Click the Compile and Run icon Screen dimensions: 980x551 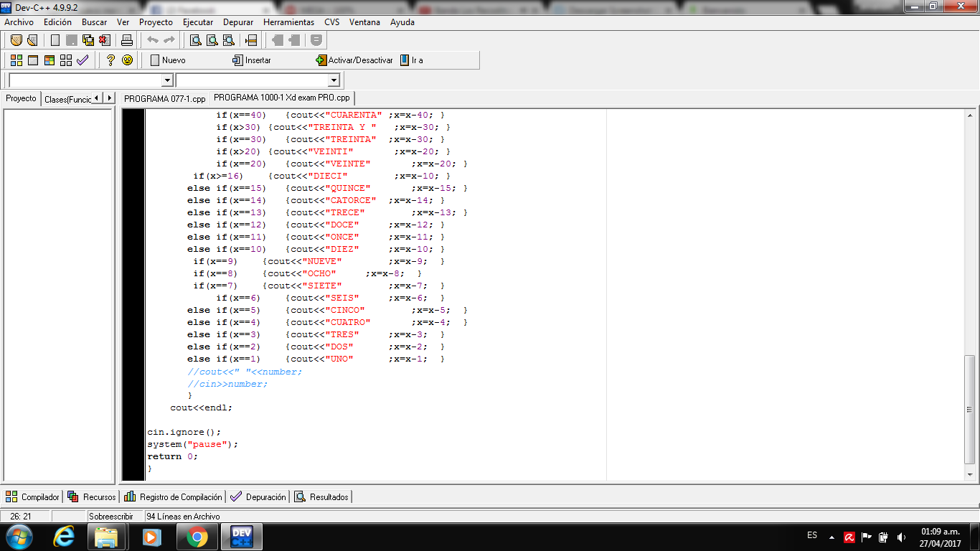pos(50,60)
